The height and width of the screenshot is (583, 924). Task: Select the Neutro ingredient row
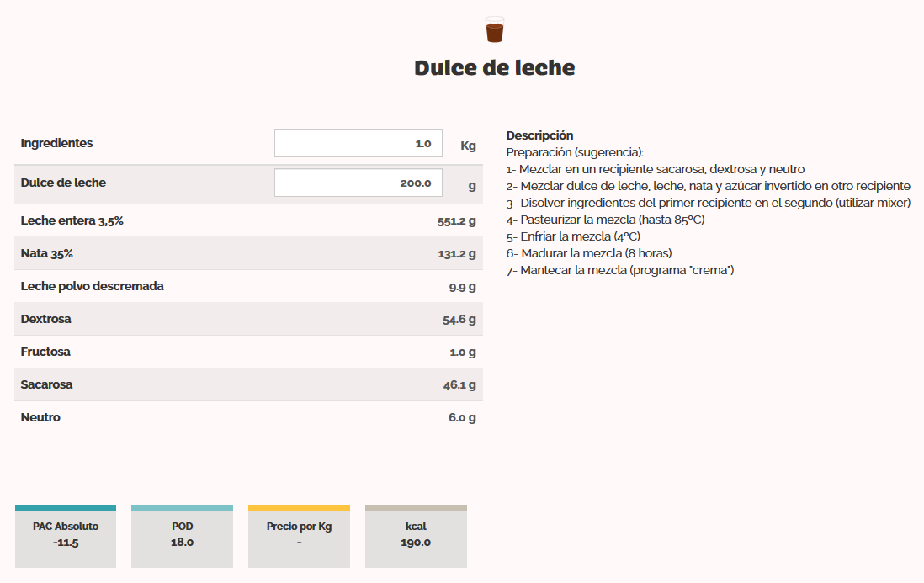coord(248,418)
